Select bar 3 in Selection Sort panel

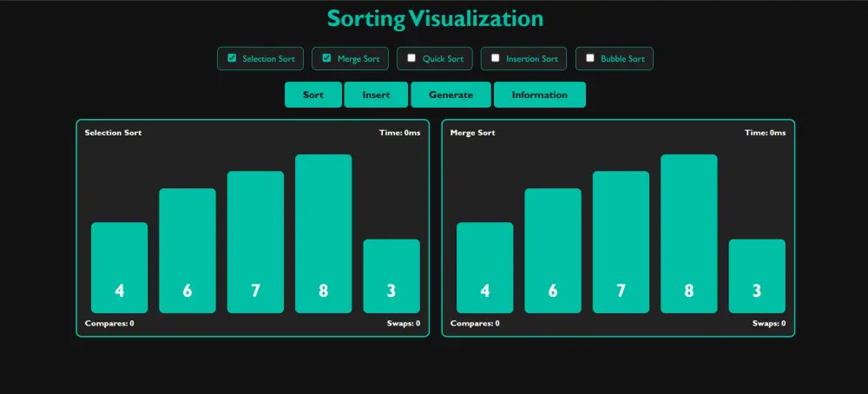391,276
